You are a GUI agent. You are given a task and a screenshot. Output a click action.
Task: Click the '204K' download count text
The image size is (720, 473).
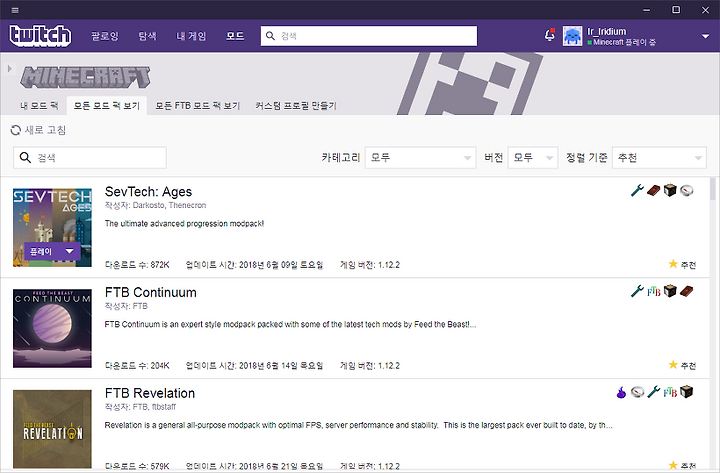[160, 366]
